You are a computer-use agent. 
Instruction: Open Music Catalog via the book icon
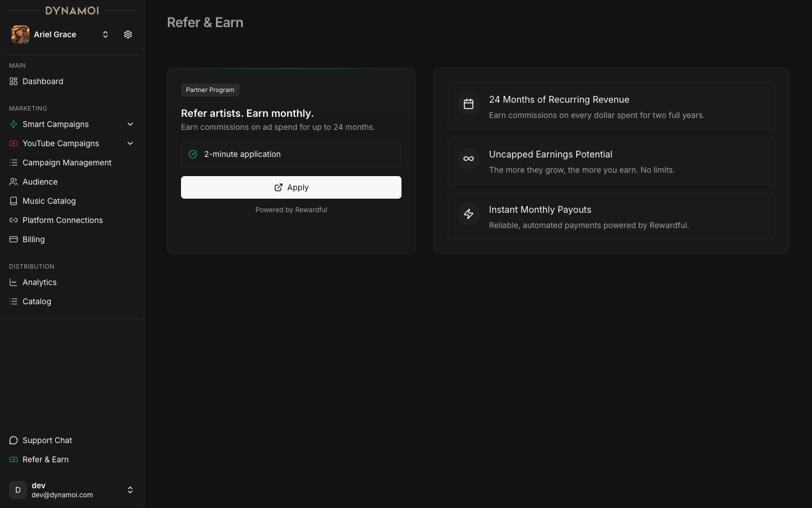pyautogui.click(x=13, y=201)
